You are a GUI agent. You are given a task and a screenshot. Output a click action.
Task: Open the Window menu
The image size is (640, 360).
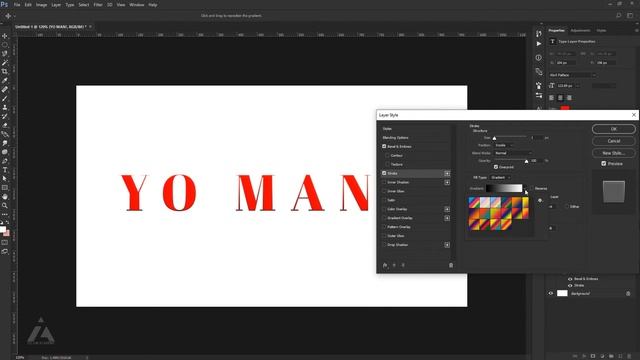(136, 5)
